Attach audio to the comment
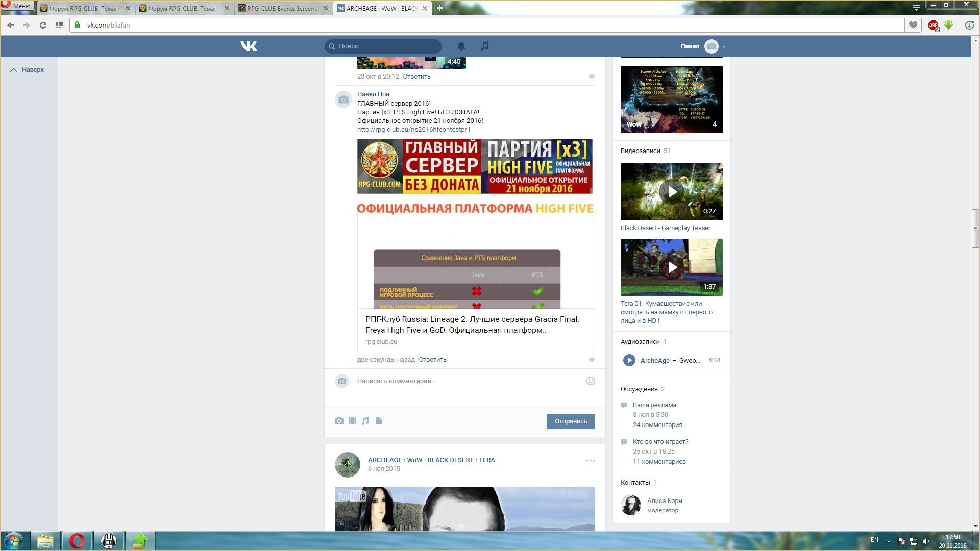 [x=365, y=421]
